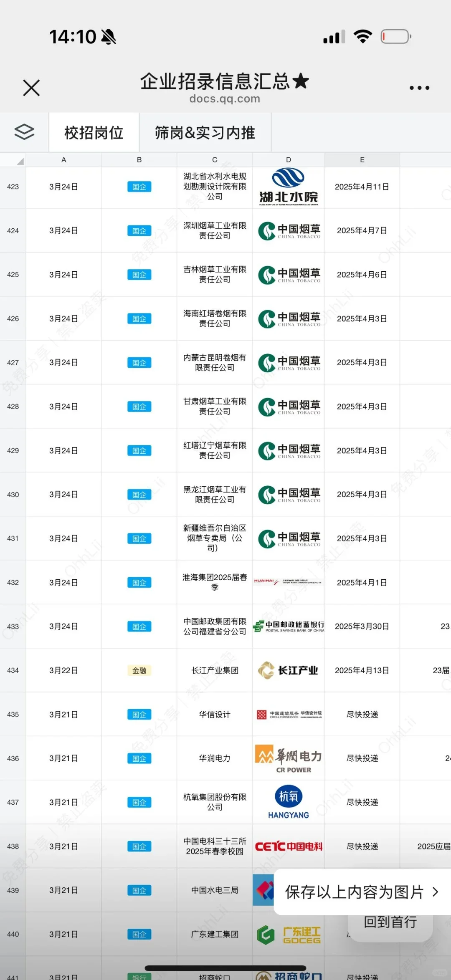The height and width of the screenshot is (980, 451).
Task: Select deadline cell 2025年4月13日
Action: pyautogui.click(x=362, y=670)
